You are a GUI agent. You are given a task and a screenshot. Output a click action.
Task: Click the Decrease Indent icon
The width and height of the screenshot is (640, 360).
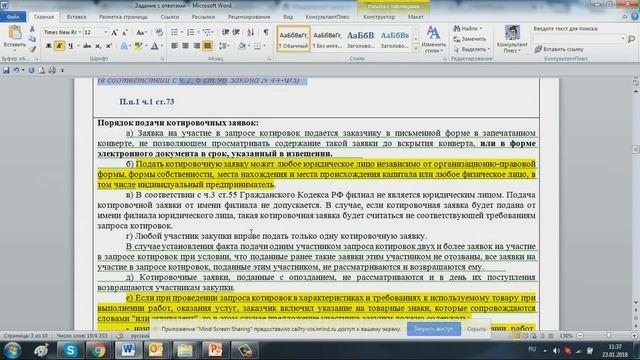click(x=225, y=32)
